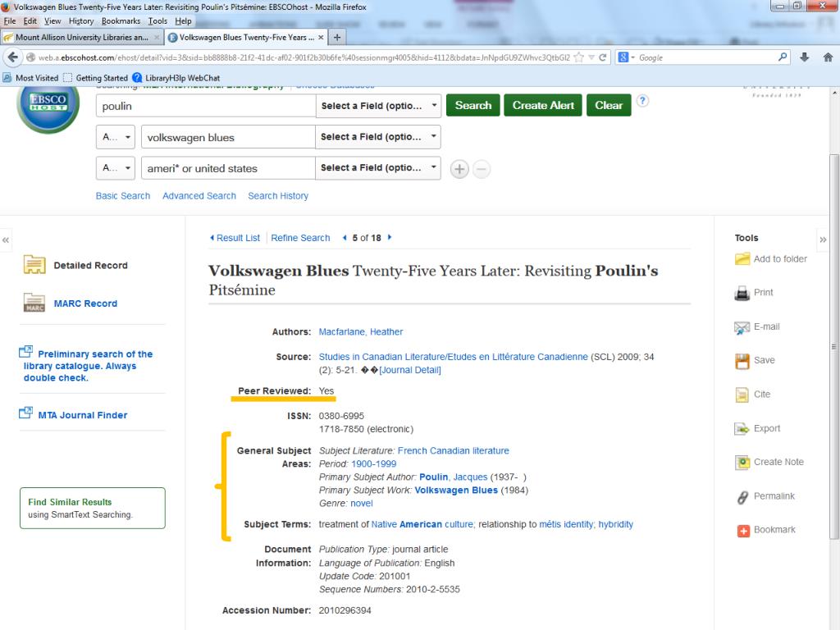Image resolution: width=840 pixels, height=630 pixels.
Task: Go to the Firefox home page icon
Action: coord(828,57)
